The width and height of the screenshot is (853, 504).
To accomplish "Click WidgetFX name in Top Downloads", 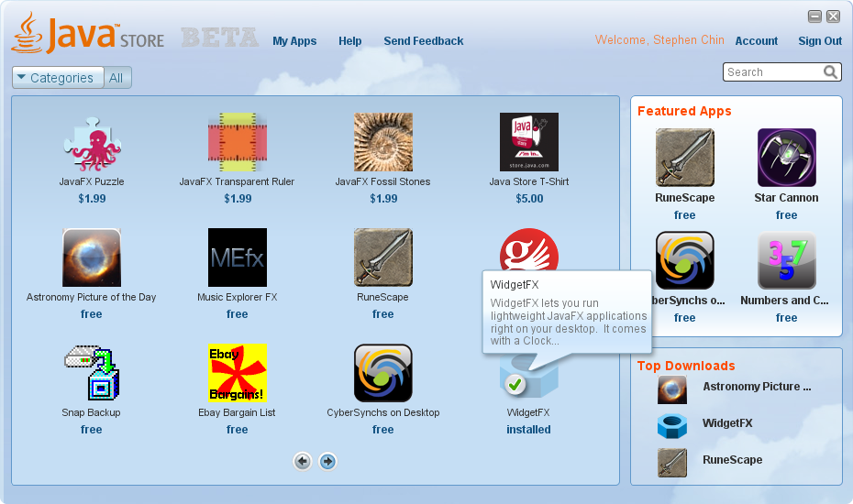I will click(x=727, y=423).
